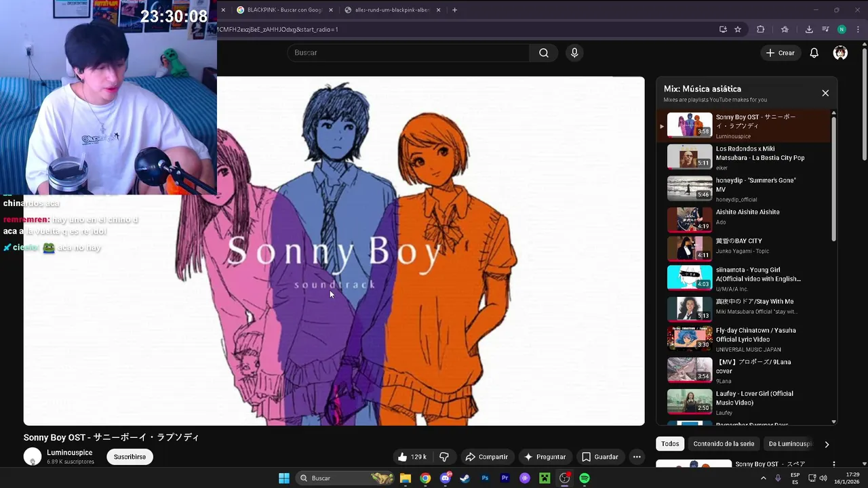Subscribe using the Suscribirse button

pos(130,457)
